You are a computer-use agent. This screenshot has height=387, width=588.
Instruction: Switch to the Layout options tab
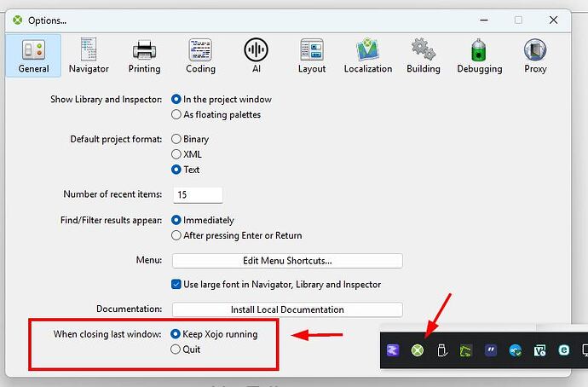(x=312, y=56)
